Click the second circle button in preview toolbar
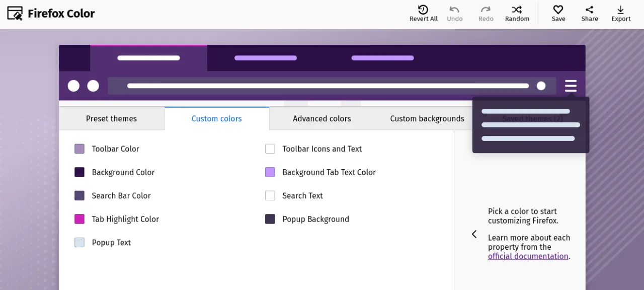This screenshot has height=290, width=644. coord(93,86)
